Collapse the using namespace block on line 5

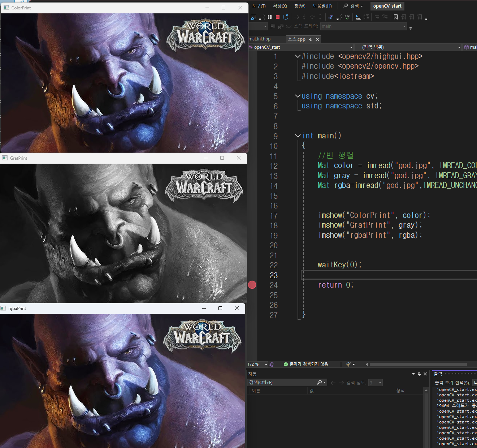point(298,96)
